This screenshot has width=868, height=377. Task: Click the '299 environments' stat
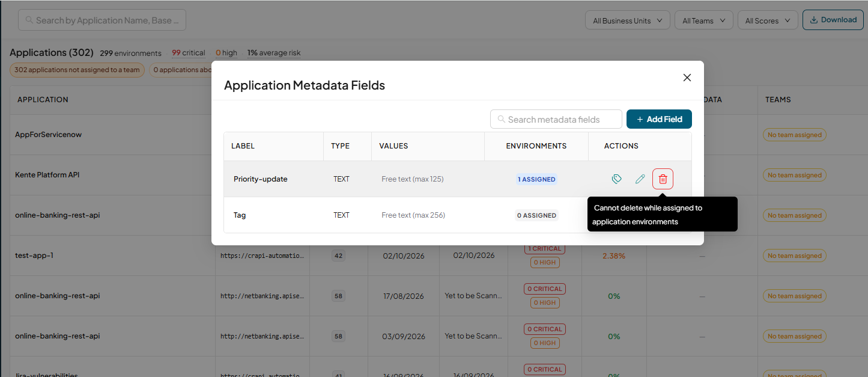point(130,53)
